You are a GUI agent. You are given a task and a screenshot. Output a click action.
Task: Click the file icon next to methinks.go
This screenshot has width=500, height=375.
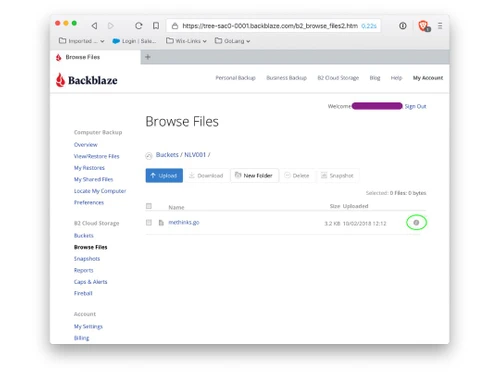click(x=161, y=223)
